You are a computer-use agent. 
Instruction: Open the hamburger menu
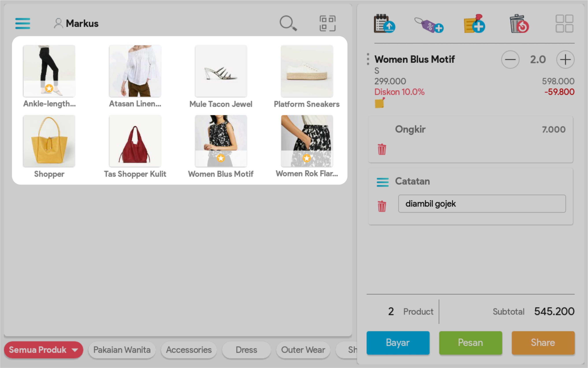pyautogui.click(x=23, y=23)
